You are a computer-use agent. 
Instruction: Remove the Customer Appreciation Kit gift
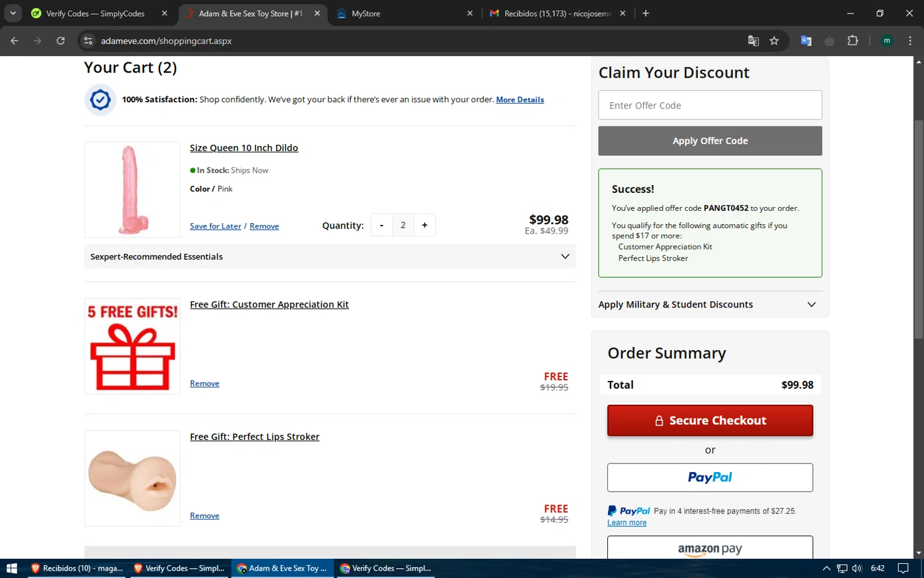pos(205,383)
